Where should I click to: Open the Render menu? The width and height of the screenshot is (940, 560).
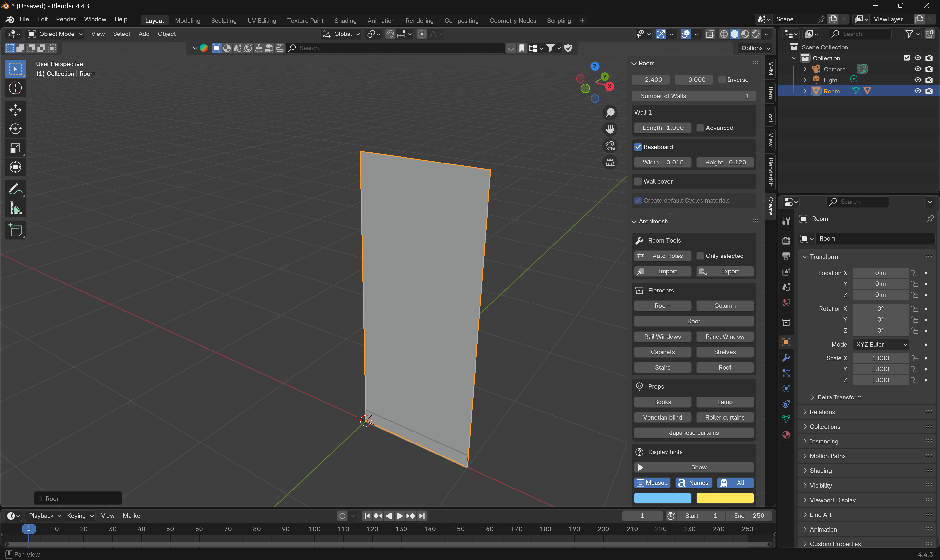pos(66,19)
